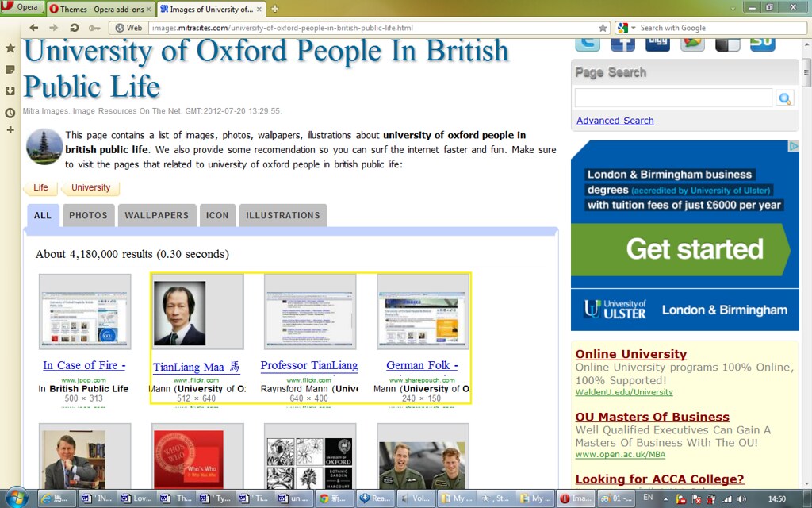
Task: Open the History clock panel
Action: click(x=10, y=113)
